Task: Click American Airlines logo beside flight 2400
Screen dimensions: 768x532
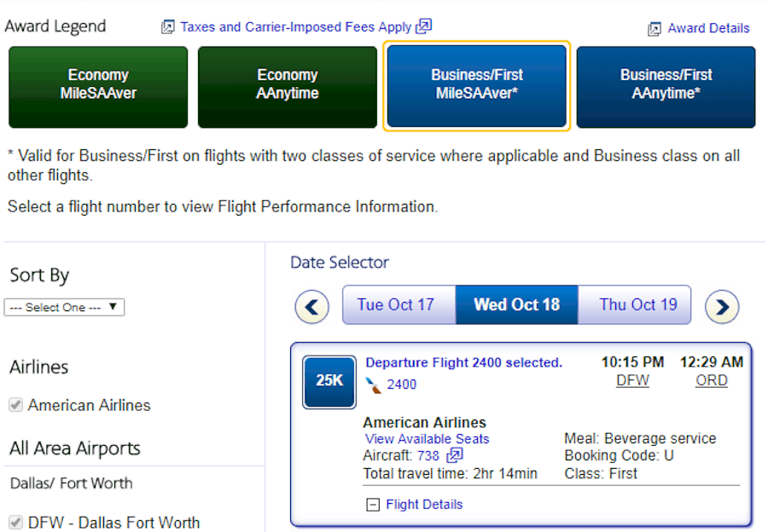Action: pos(373,385)
